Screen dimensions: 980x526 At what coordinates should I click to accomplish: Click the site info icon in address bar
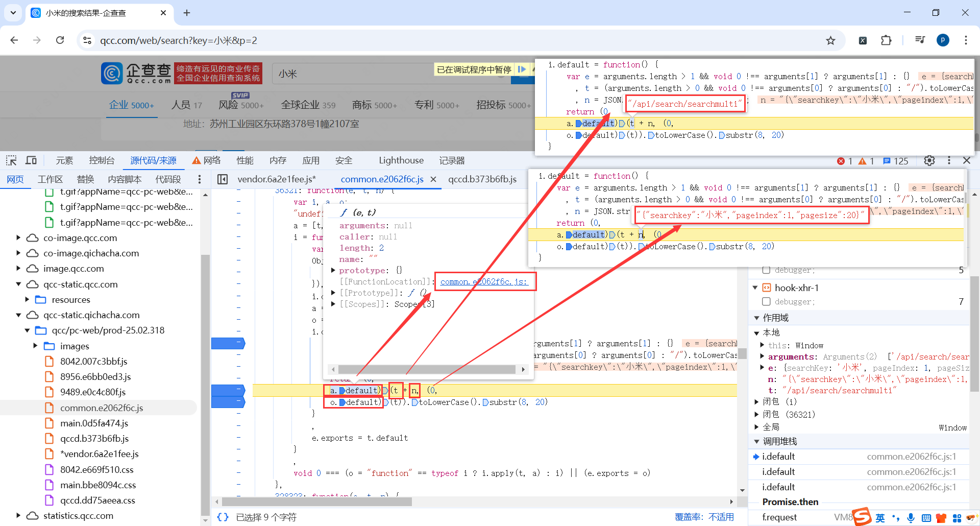coord(87,40)
